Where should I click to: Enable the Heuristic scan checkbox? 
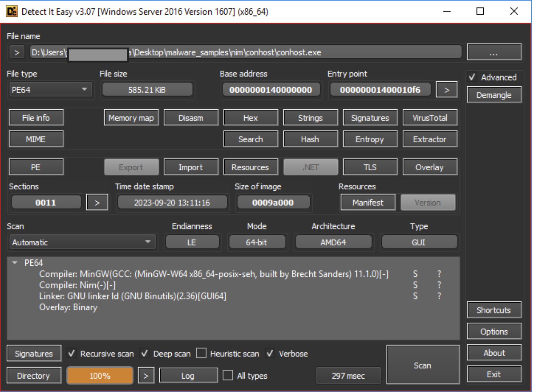tap(202, 354)
